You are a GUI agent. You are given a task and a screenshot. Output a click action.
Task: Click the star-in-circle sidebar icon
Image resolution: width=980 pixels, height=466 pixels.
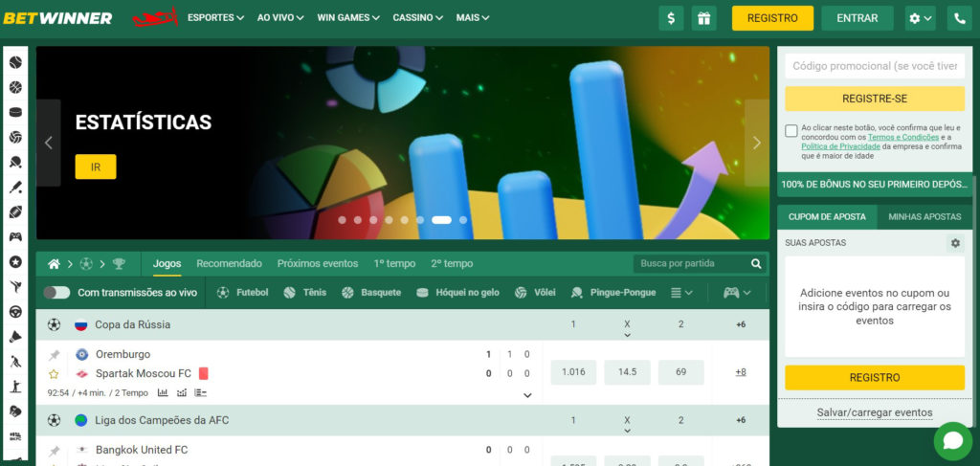coord(15,262)
